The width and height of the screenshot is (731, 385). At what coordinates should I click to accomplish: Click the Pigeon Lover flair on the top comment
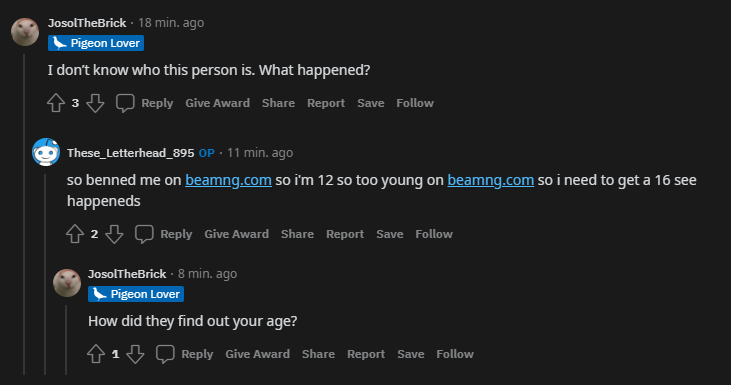pos(96,43)
